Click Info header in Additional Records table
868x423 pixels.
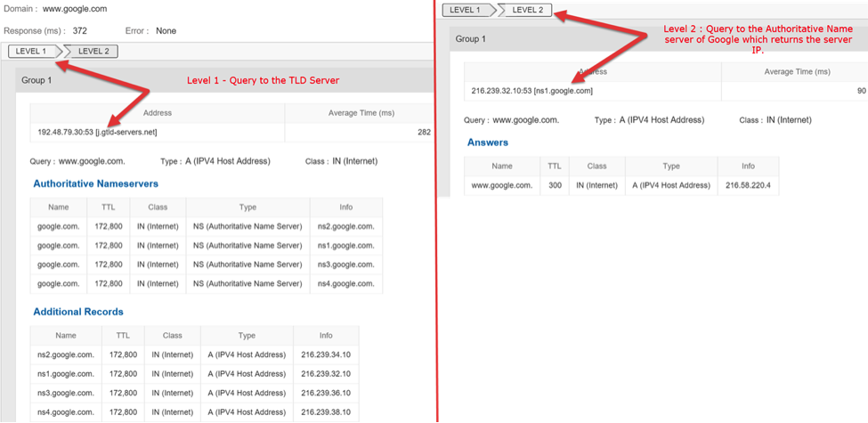(x=326, y=336)
